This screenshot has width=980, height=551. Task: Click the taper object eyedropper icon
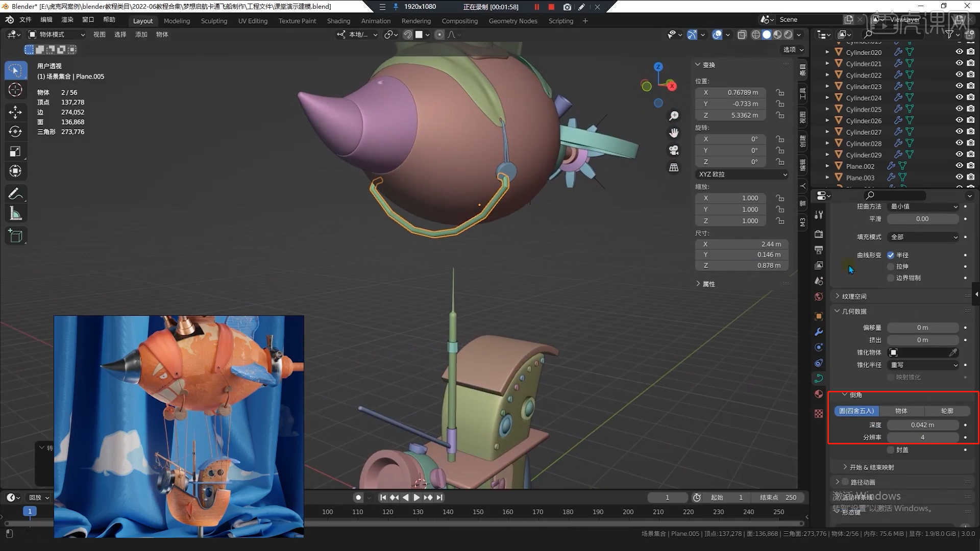[x=953, y=352]
